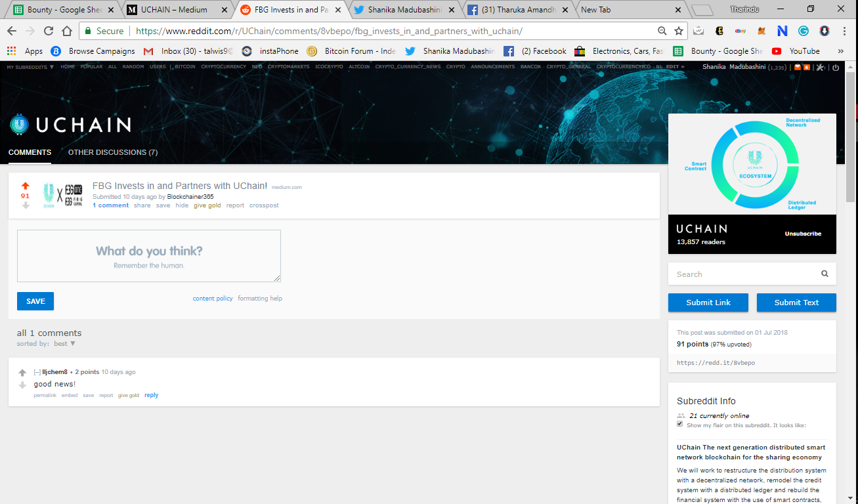This screenshot has height=504, width=858.
Task: Click the post's 'crosspost' link
Action: [x=264, y=205]
